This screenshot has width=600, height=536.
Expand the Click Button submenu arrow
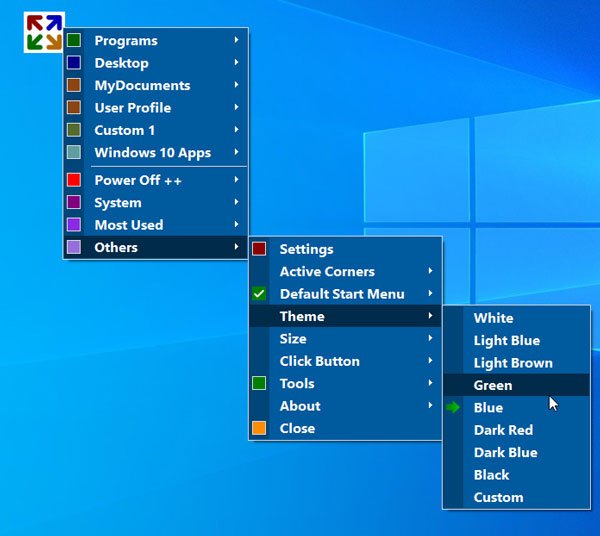430,360
